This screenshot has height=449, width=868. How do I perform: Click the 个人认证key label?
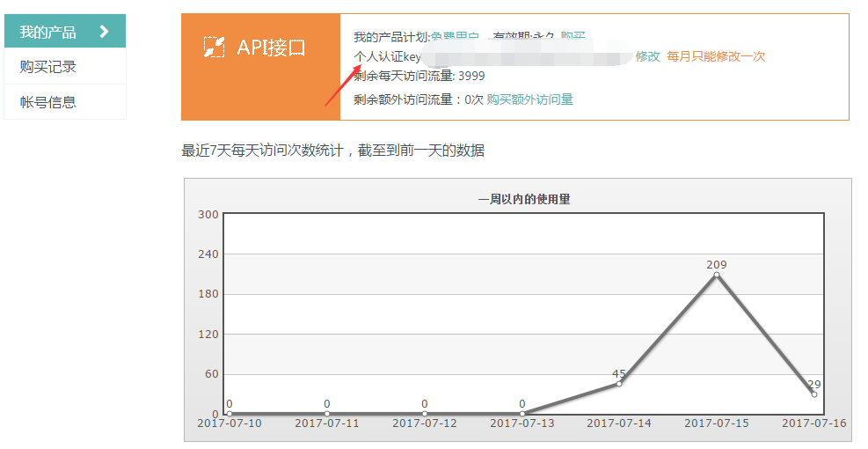point(388,56)
